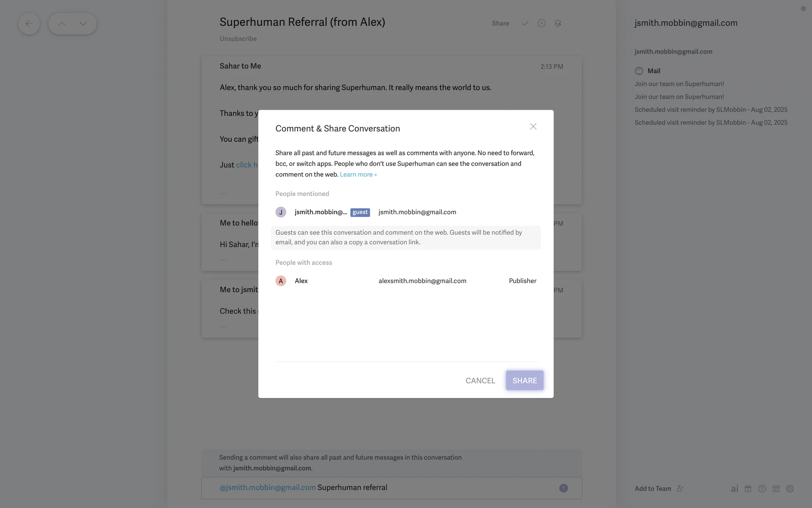This screenshot has width=812, height=508.
Task: Click the Share button in conversation header
Action: tap(500, 23)
